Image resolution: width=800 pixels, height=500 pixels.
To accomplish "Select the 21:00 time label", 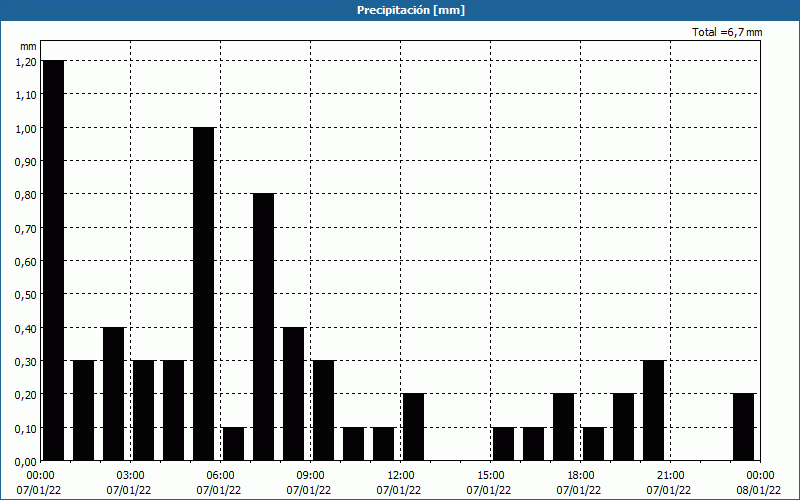I will 670,476.
